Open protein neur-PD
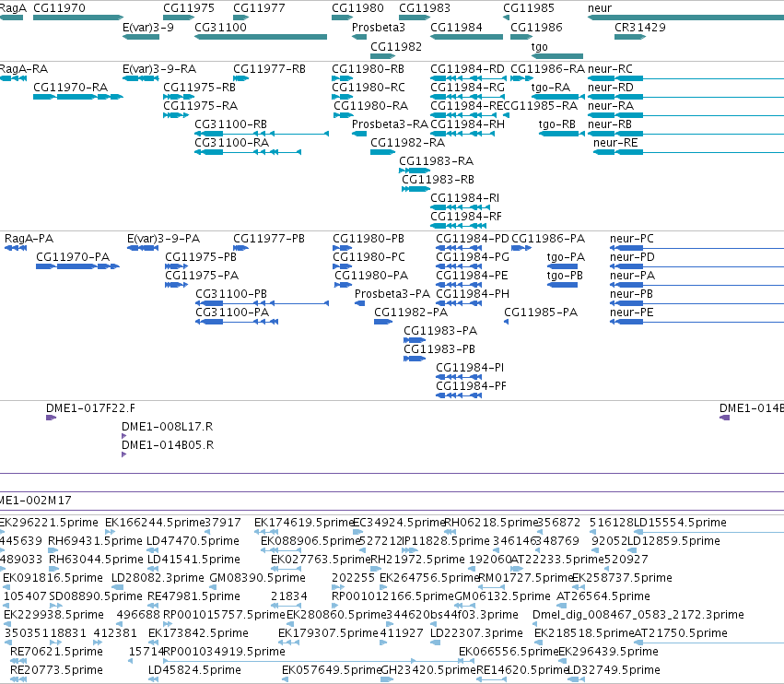The image size is (784, 684). click(632, 257)
